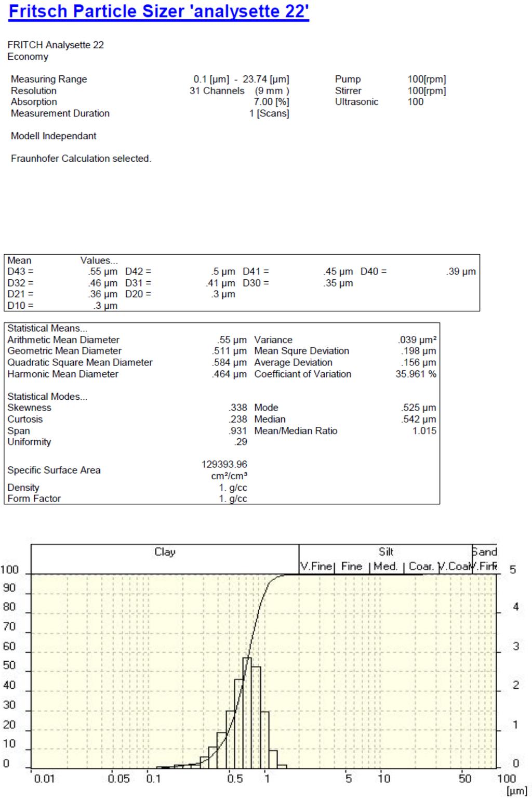532x799 pixels.
Task: Select the 'Pump' label
Action: point(348,79)
